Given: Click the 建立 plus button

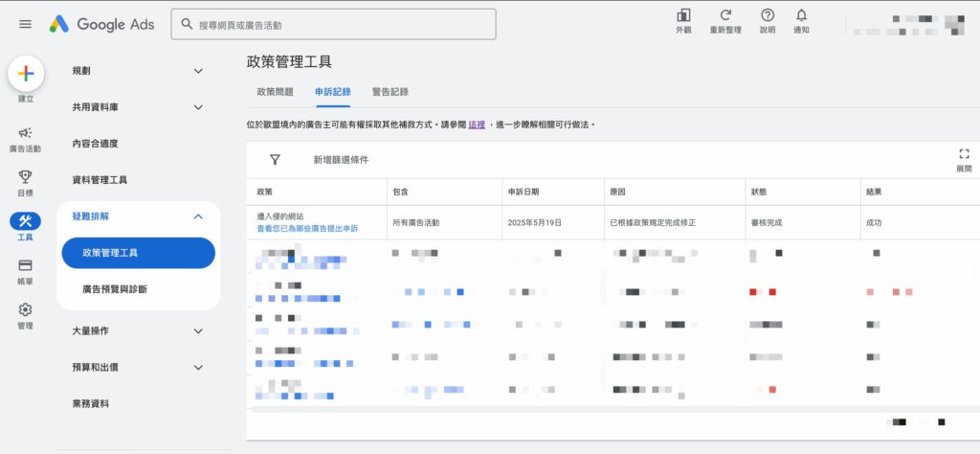Looking at the screenshot, I should (26, 74).
